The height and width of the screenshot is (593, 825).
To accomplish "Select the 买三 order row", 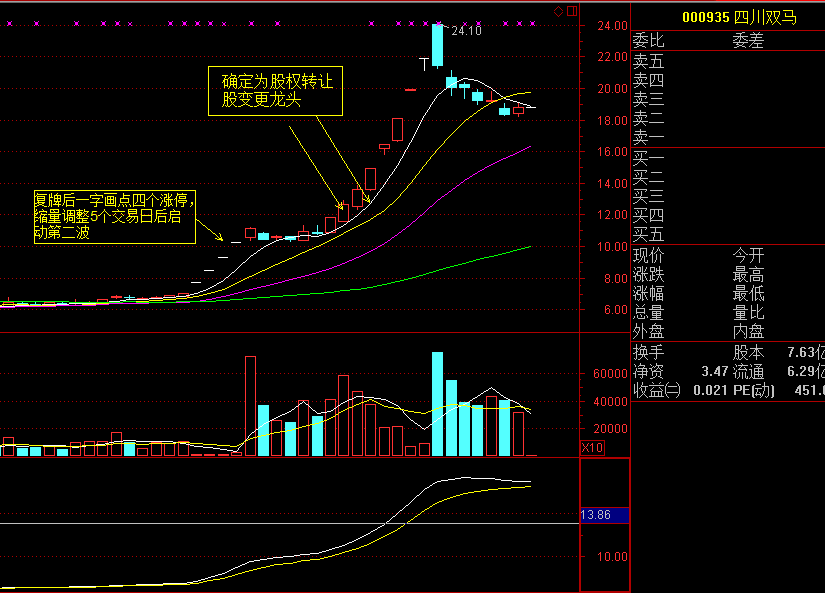I will (728, 196).
